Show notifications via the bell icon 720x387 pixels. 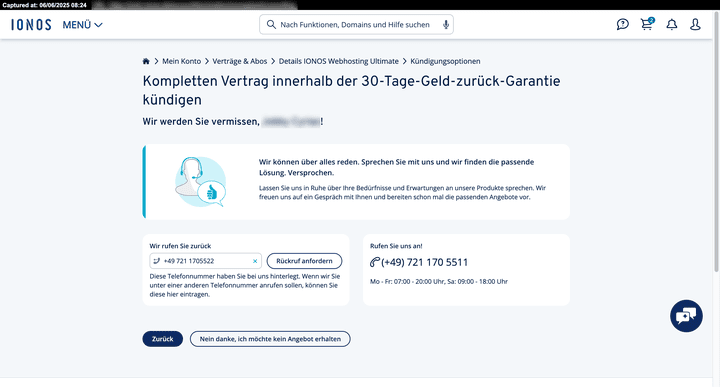pyautogui.click(x=671, y=24)
